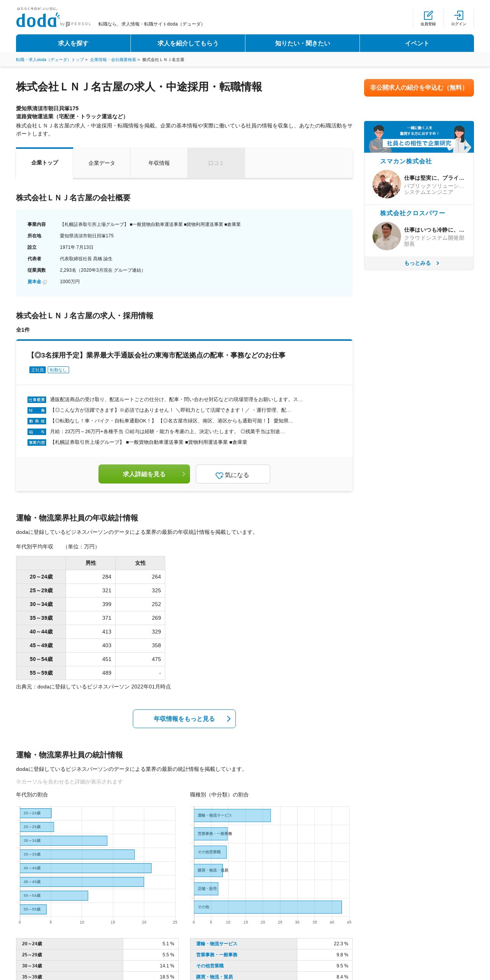Click the 求人詳細を見る green button
The image size is (490, 980).
click(x=144, y=474)
